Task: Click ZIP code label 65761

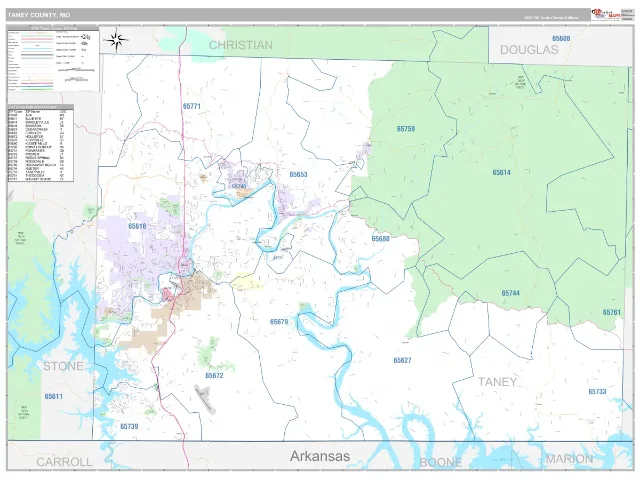Action: [x=611, y=312]
